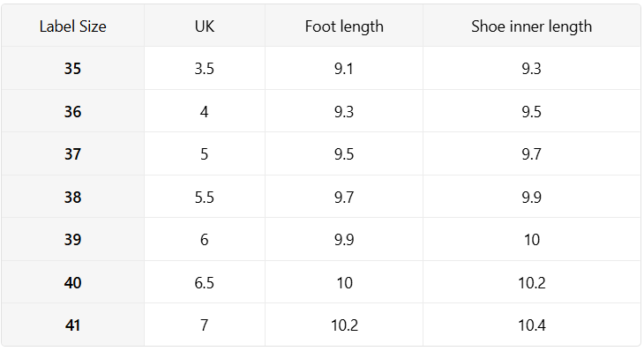Viewport: 644px width, 351px height.
Task: Select label size 38 cell
Action: [x=72, y=197]
